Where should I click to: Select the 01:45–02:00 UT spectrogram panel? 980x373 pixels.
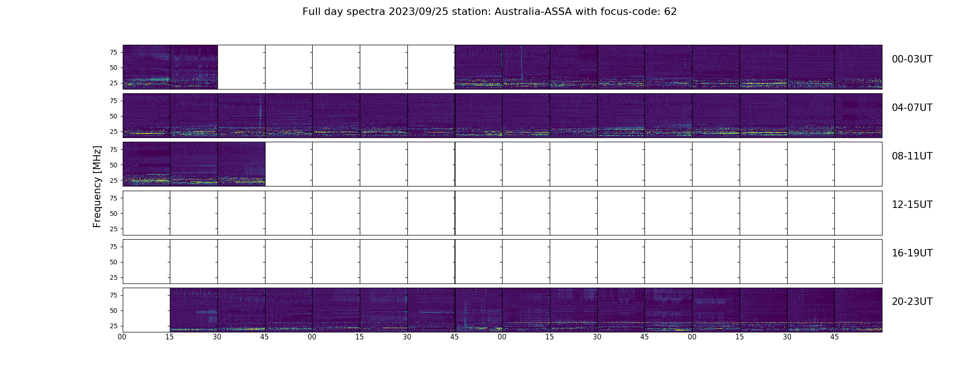[x=479, y=67]
